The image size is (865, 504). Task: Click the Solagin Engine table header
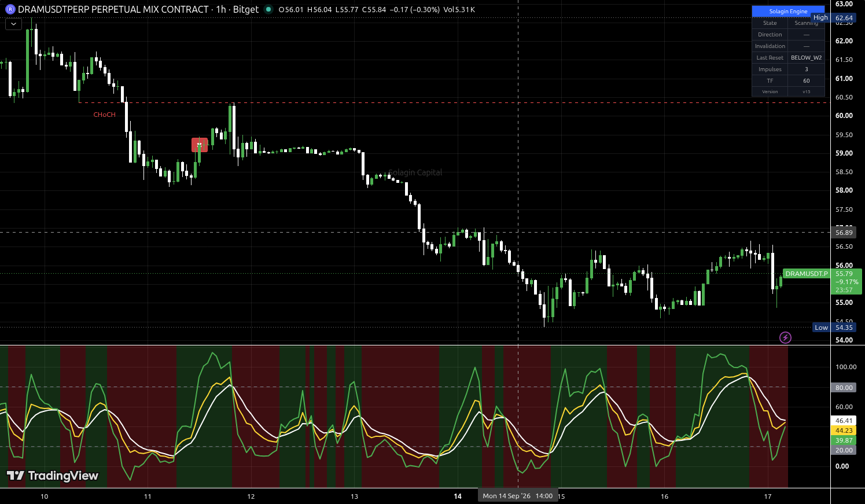tap(788, 12)
